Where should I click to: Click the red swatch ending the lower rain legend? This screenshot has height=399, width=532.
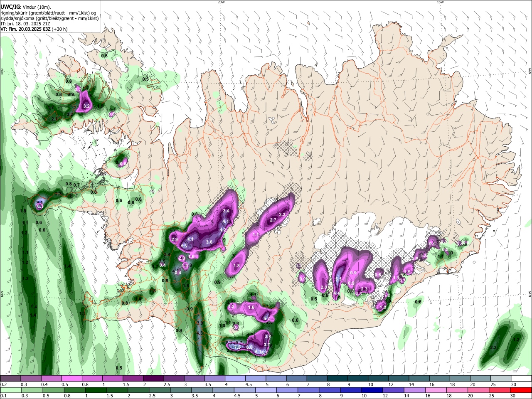point(521,390)
